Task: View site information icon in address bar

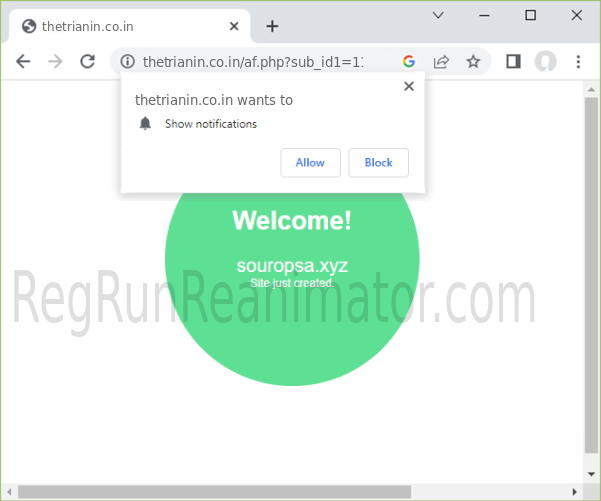Action: click(127, 61)
